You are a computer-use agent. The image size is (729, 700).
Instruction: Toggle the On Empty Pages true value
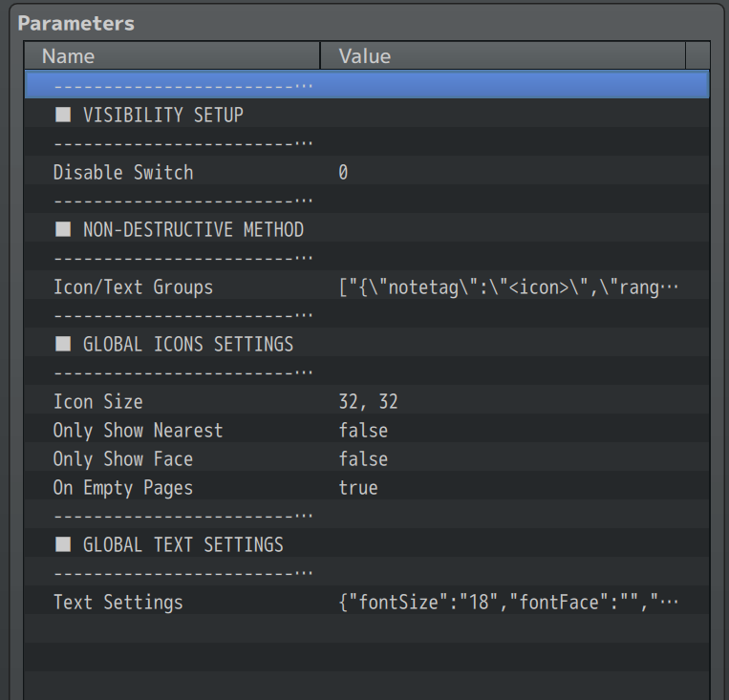click(x=358, y=488)
